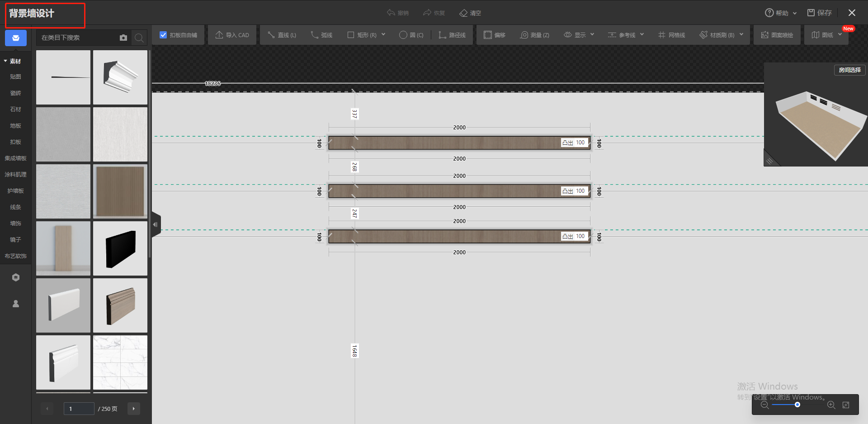
Task: Collapse the left material panel
Action: [156, 224]
